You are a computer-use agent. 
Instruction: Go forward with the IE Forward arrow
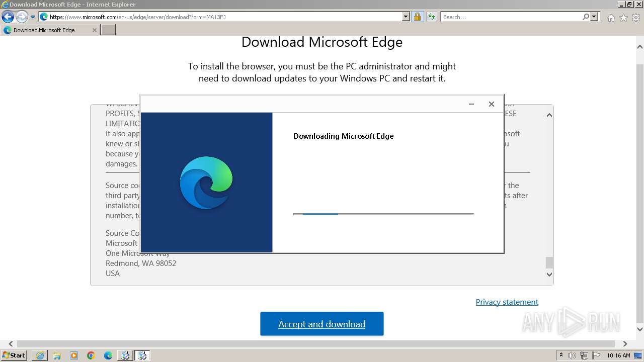point(22,17)
